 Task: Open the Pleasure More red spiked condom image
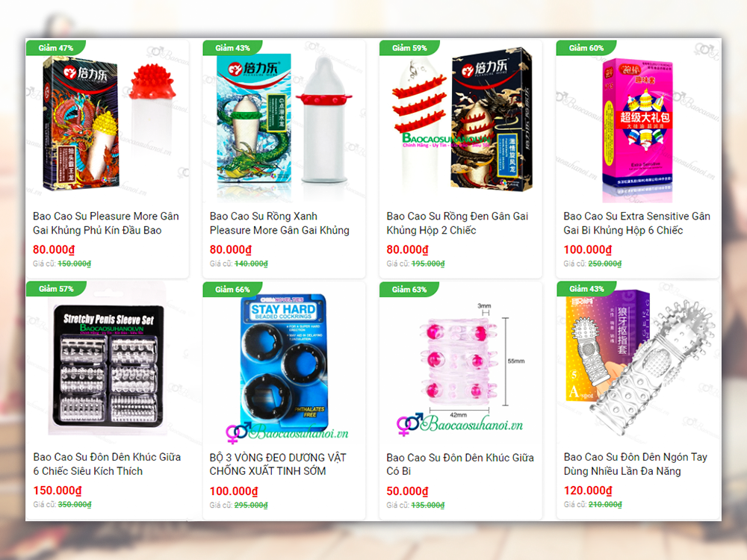pos(108,123)
